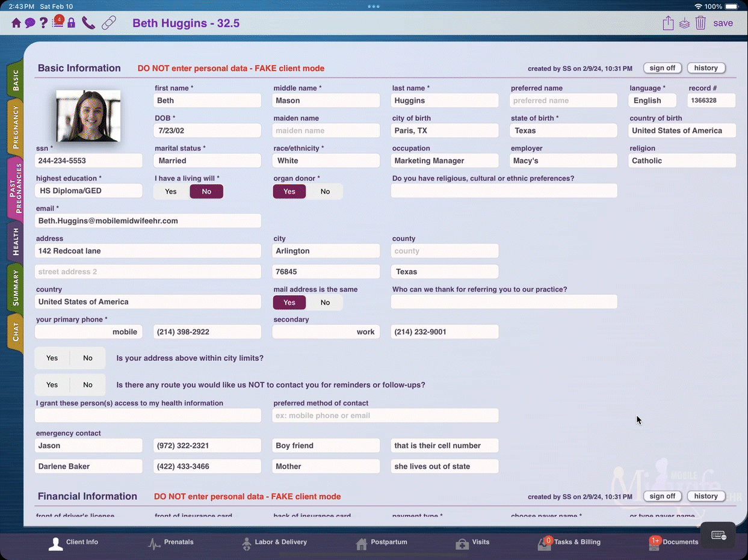Open the paperclip attachments icon
The height and width of the screenshot is (560, 748).
109,23
